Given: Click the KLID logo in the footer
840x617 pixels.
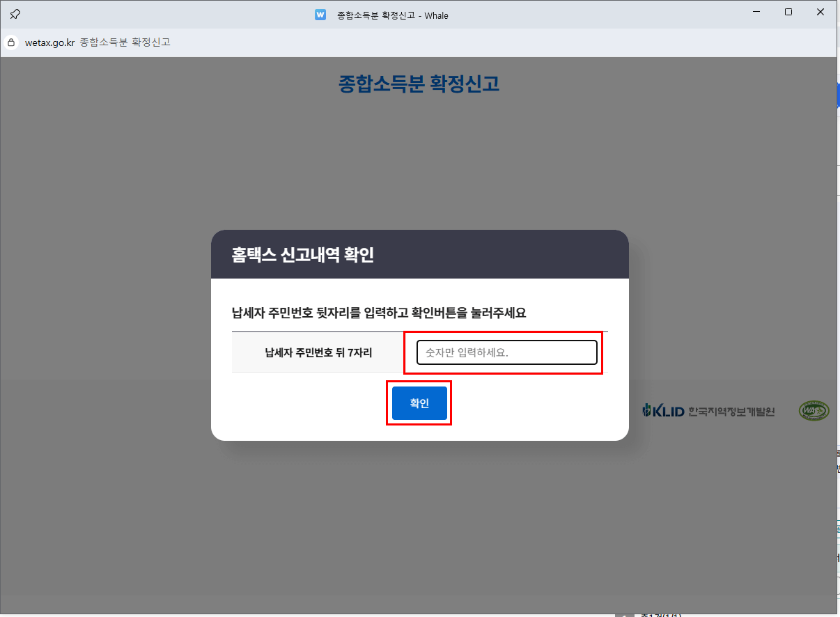Looking at the screenshot, I should pyautogui.click(x=662, y=410).
